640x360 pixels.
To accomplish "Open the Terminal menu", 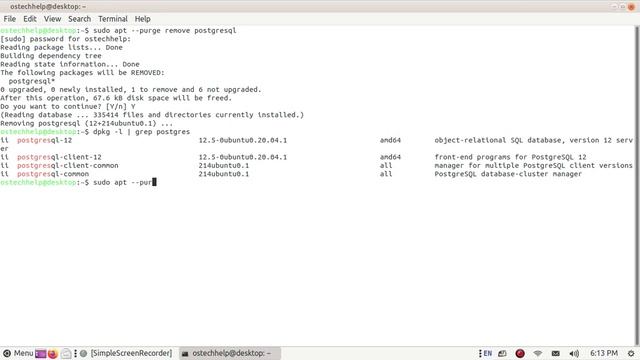I will tap(113, 19).
